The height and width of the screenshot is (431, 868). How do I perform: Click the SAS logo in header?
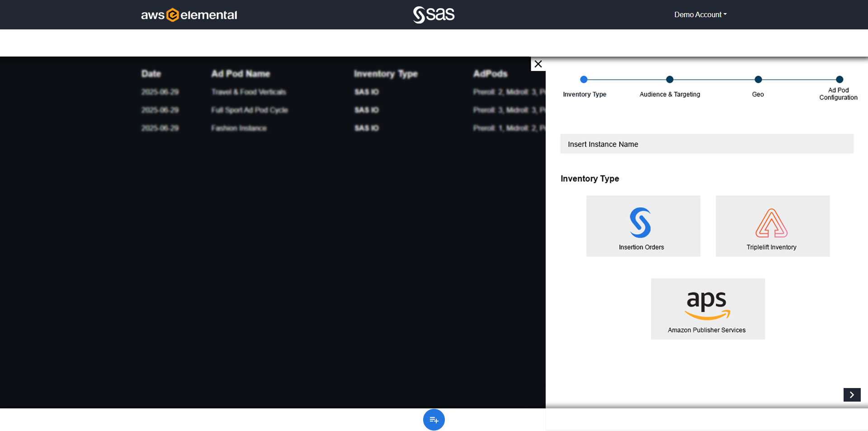click(434, 14)
